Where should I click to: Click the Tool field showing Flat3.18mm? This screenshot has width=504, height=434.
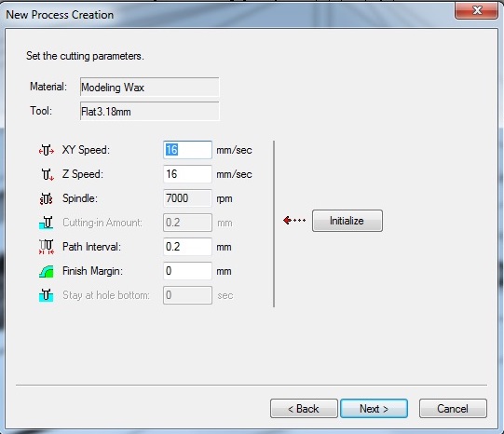coord(149,111)
